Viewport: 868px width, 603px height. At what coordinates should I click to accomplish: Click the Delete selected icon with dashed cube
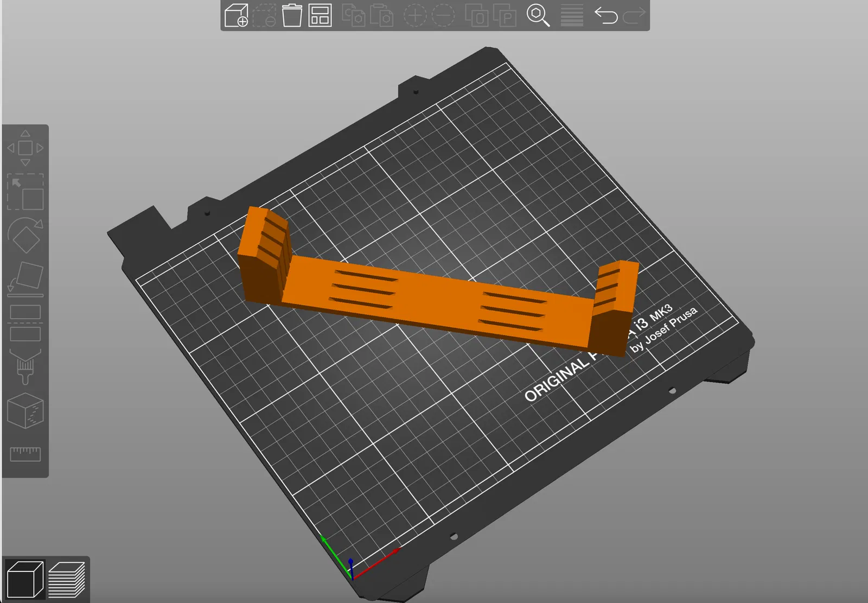[x=264, y=15]
